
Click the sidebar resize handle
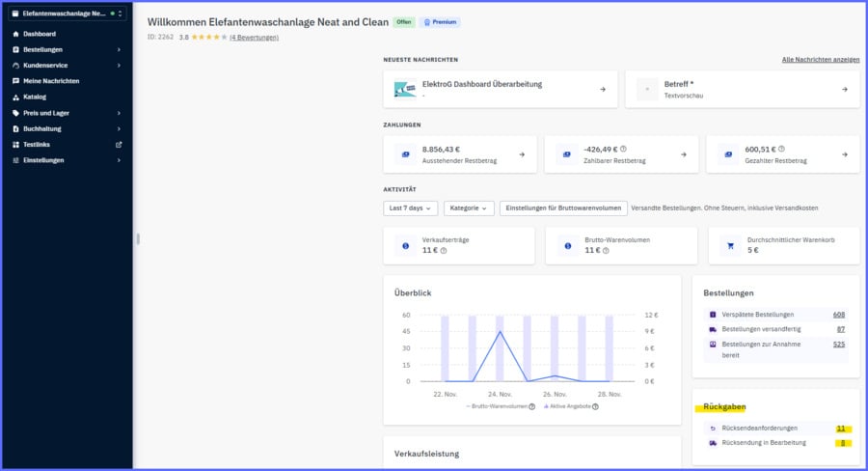(x=138, y=238)
